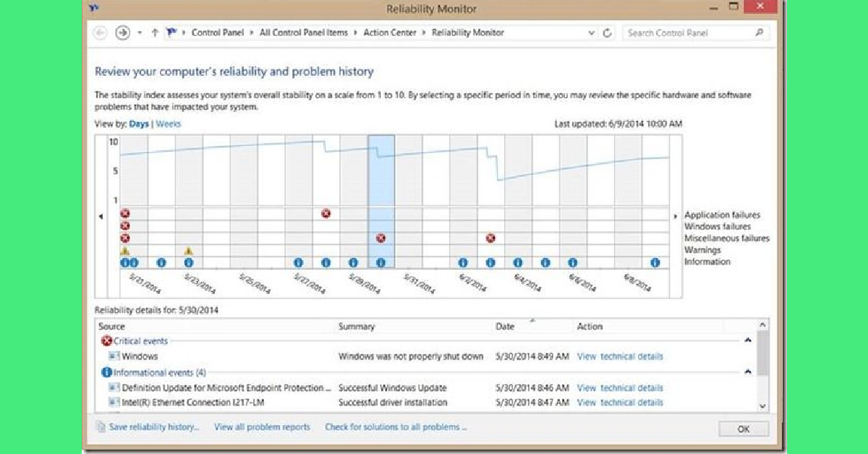Select the 5/30 Miscellaneous failures red icon
The image size is (868, 454).
pos(381,238)
